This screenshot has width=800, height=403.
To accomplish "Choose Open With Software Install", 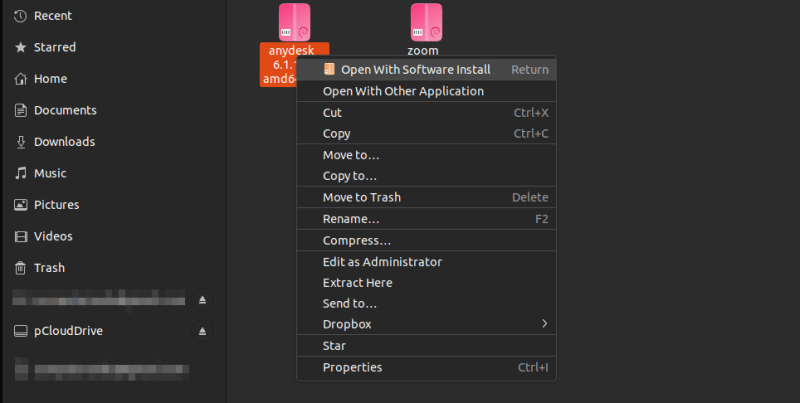I will point(415,70).
